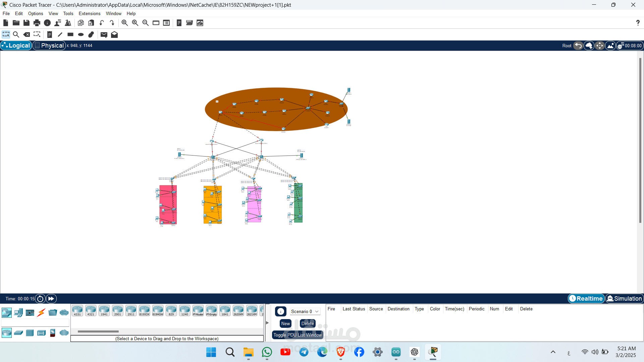Toggle the Select tool in toolbar

6,35
